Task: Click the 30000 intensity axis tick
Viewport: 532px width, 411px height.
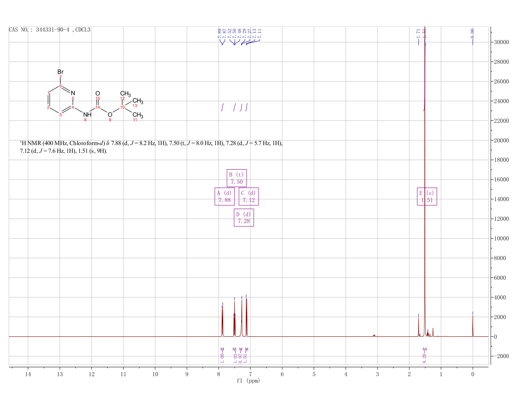Action: [501, 42]
